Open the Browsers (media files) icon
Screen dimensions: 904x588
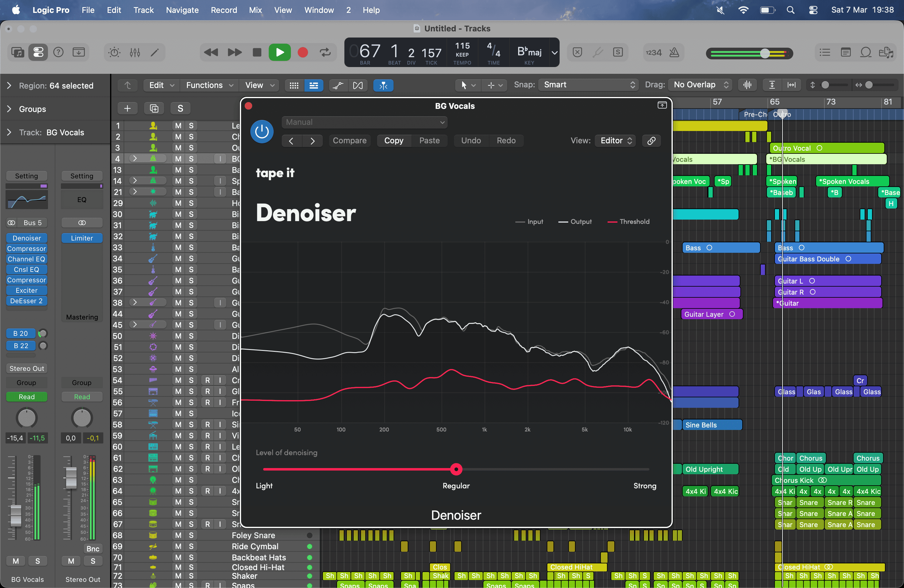[887, 52]
